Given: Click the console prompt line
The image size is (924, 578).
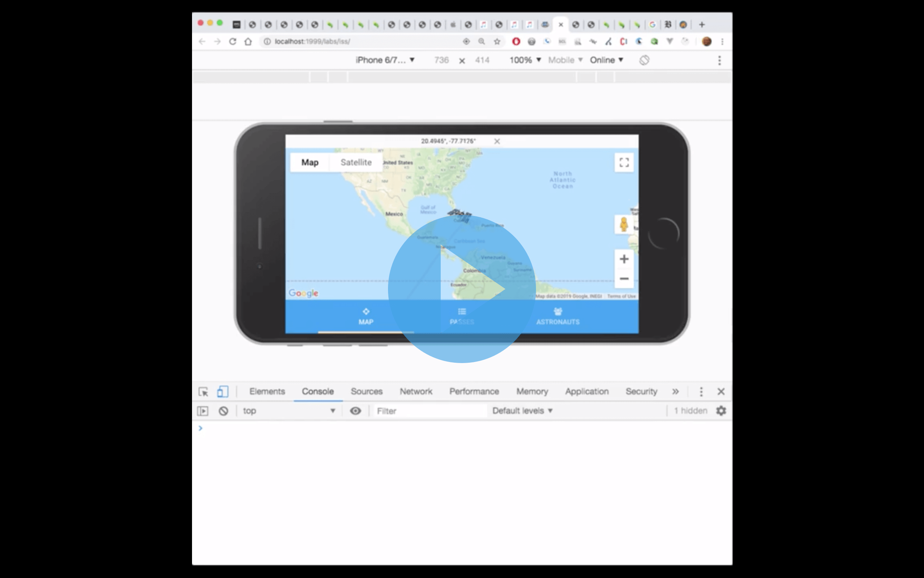Looking at the screenshot, I should [462, 428].
